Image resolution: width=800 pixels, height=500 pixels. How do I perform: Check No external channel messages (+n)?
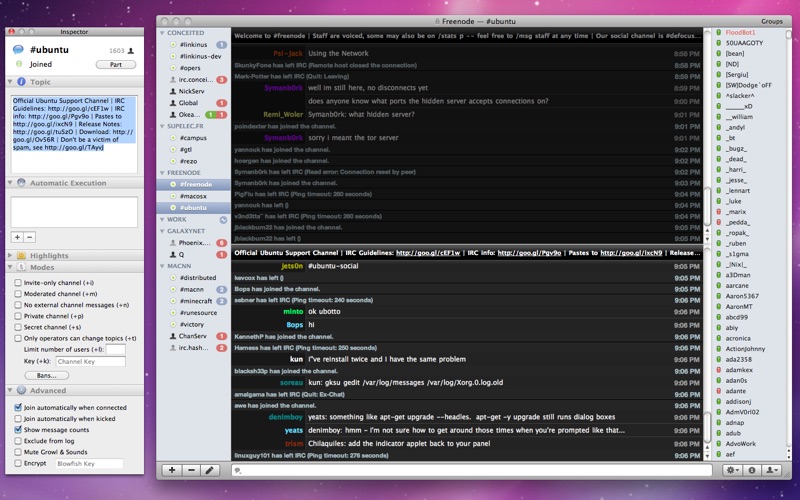pyautogui.click(x=18, y=305)
